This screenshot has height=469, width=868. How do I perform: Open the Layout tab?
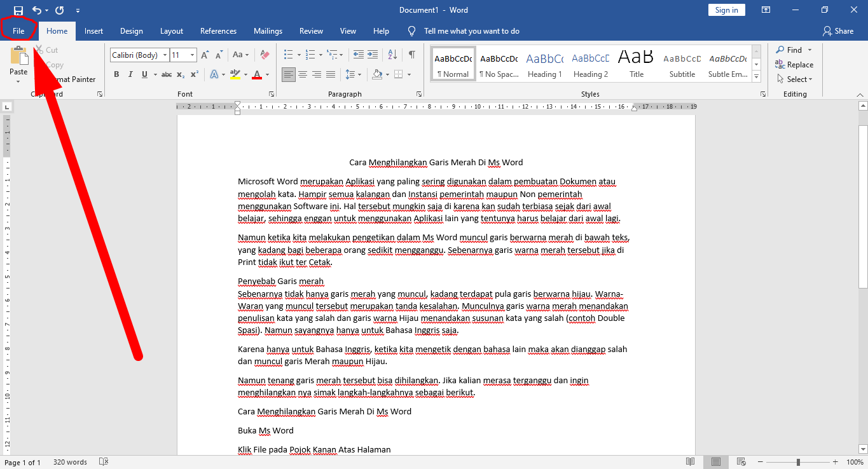(x=172, y=31)
